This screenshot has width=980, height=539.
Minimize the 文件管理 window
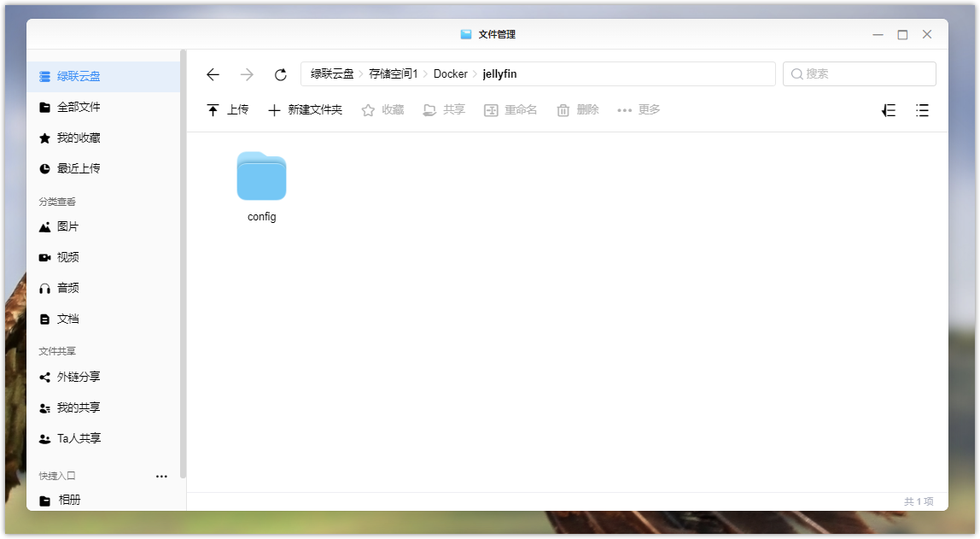878,35
